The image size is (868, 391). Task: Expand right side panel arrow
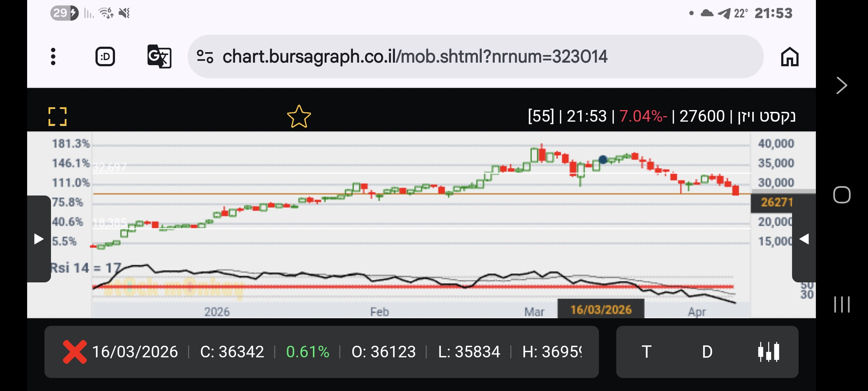click(x=804, y=239)
